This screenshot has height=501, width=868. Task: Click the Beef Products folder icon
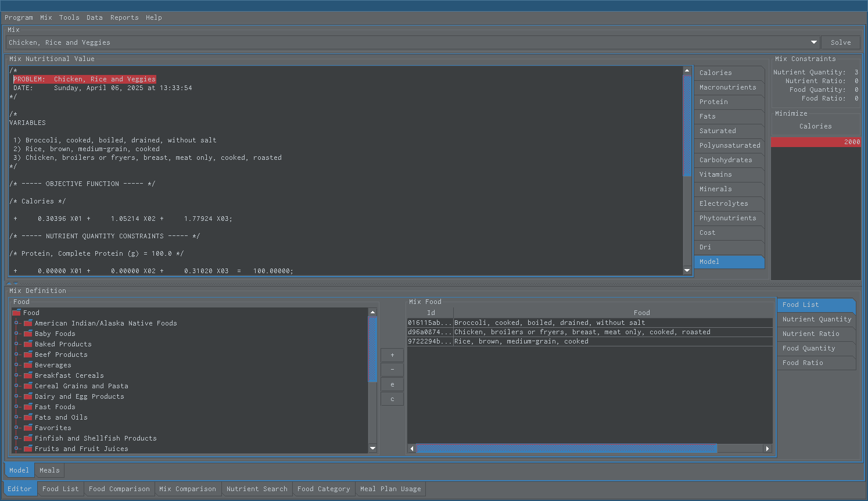(28, 355)
